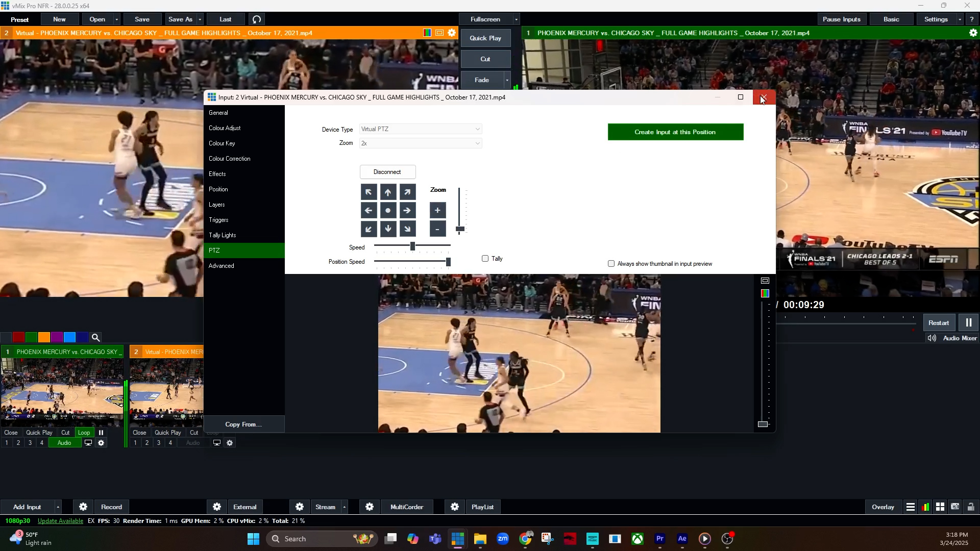Expand the Add Input button's dropdown arrow
This screenshot has width=980, height=551.
(x=58, y=507)
